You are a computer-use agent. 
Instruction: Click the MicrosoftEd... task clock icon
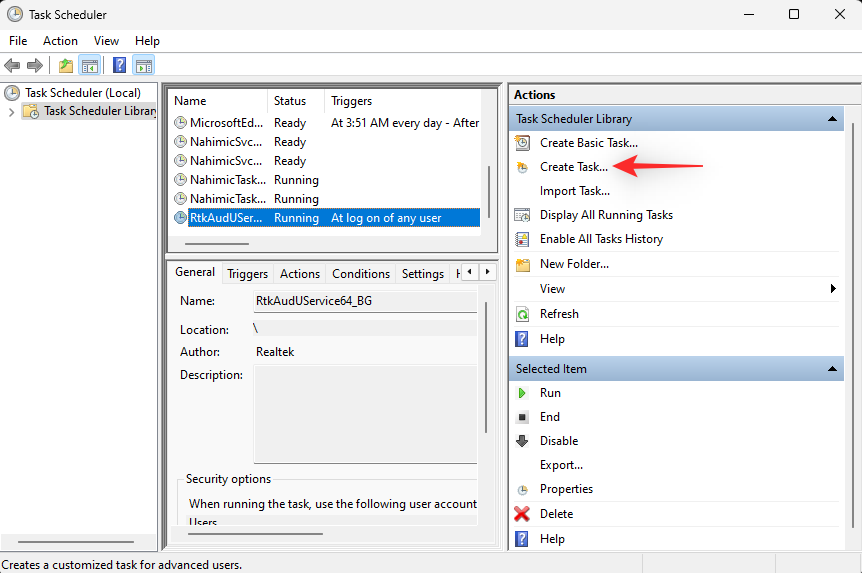tap(180, 123)
